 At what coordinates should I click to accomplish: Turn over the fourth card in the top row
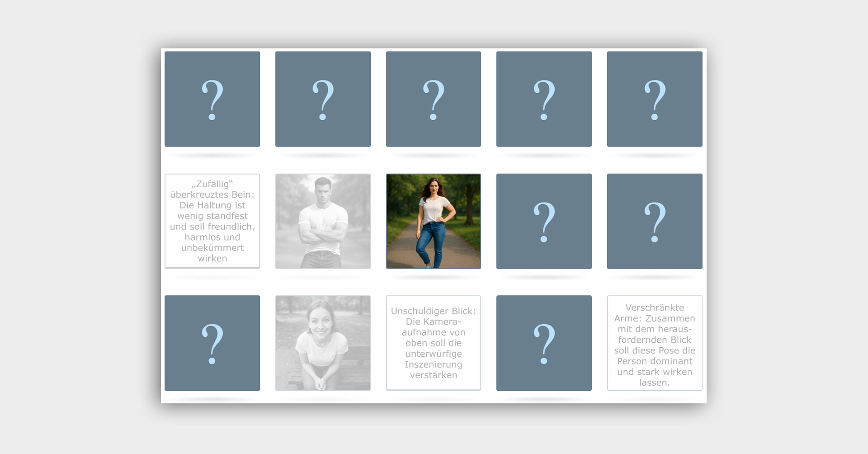(544, 99)
